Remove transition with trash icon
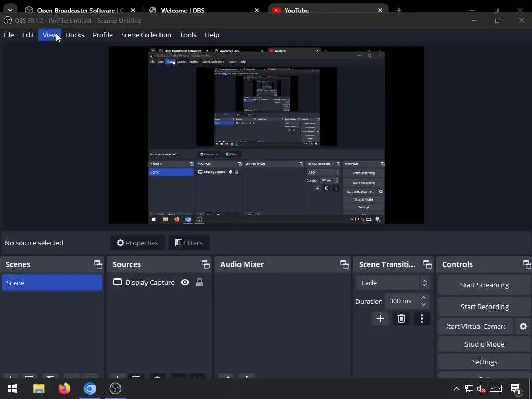532x399 pixels. click(401, 318)
